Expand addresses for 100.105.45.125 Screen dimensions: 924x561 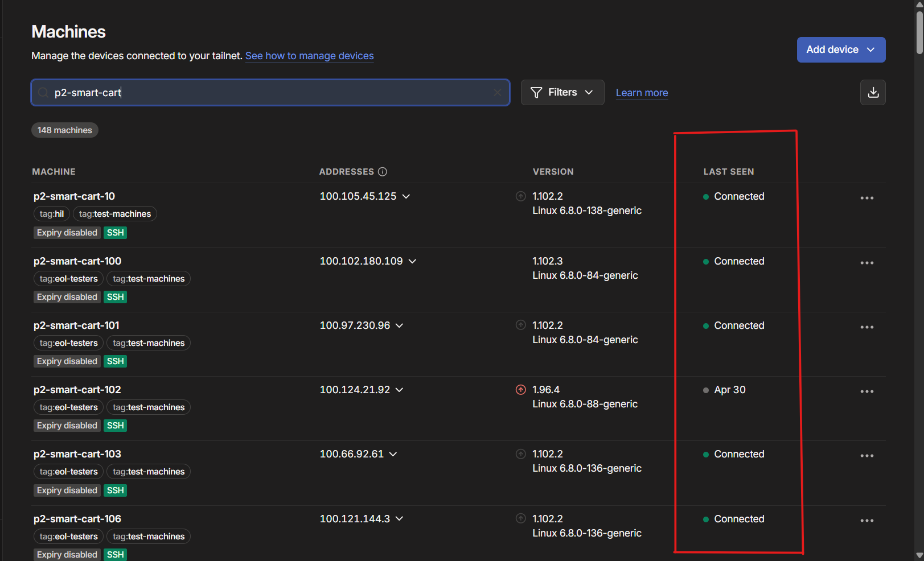point(406,196)
